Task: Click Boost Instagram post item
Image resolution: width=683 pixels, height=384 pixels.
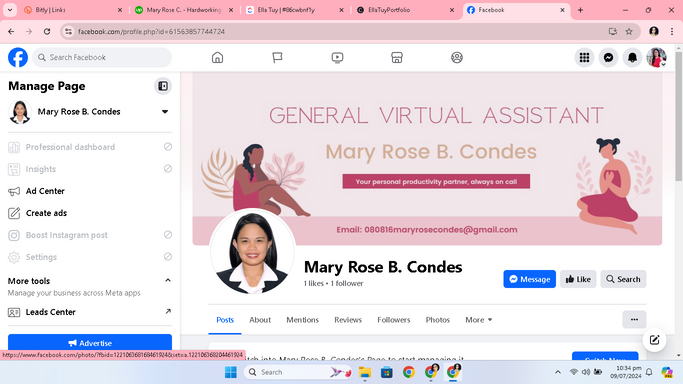Action: point(90,235)
